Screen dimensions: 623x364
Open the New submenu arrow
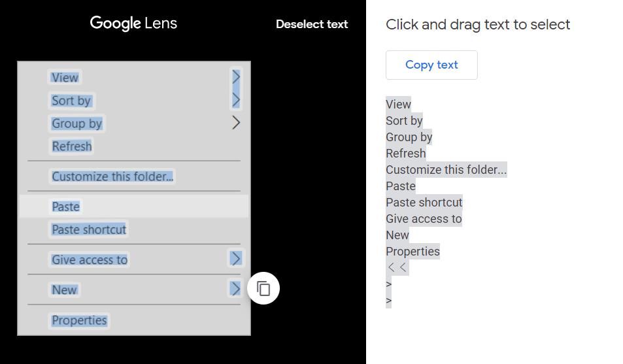point(236,289)
